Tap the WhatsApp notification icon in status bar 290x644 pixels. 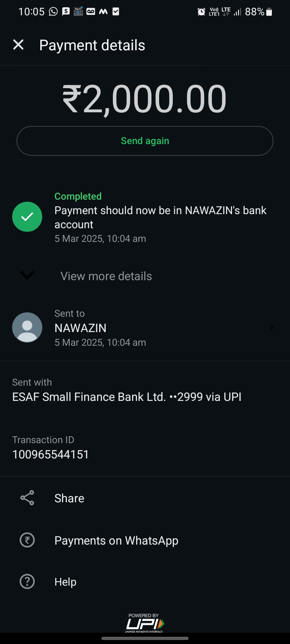[x=53, y=12]
